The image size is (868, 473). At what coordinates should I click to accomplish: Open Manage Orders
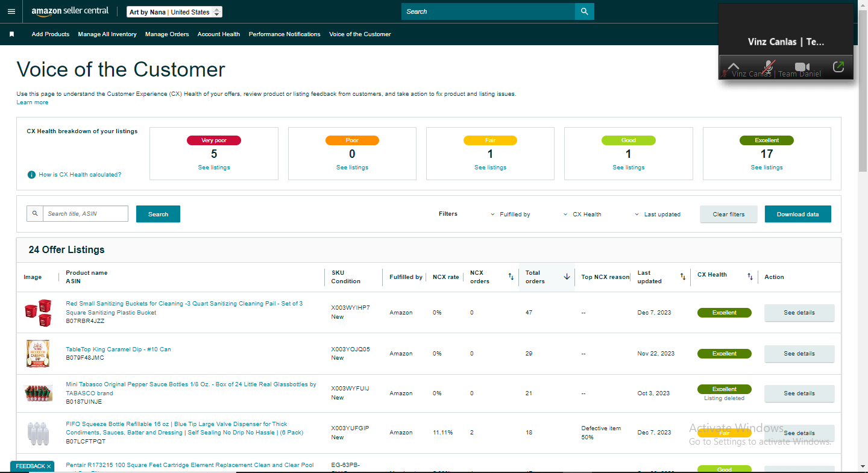pos(167,34)
